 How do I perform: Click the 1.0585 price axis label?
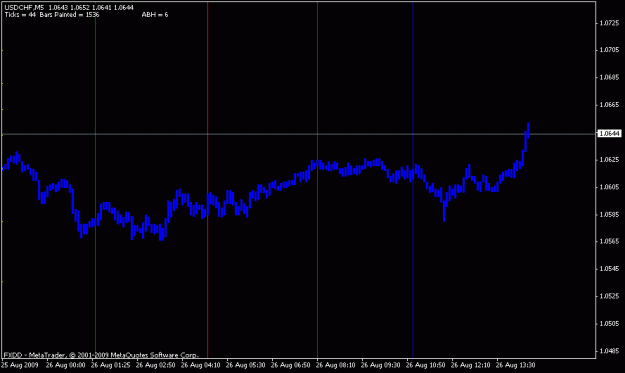[x=609, y=215]
